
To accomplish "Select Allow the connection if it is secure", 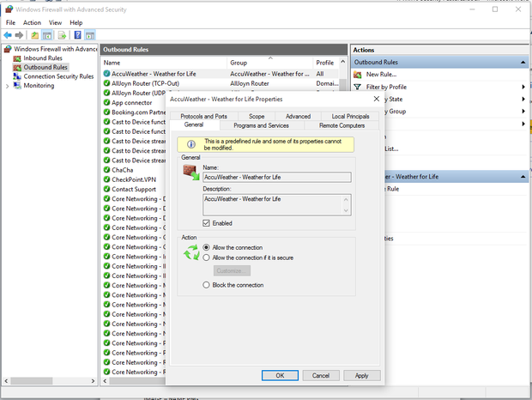I will click(x=206, y=258).
